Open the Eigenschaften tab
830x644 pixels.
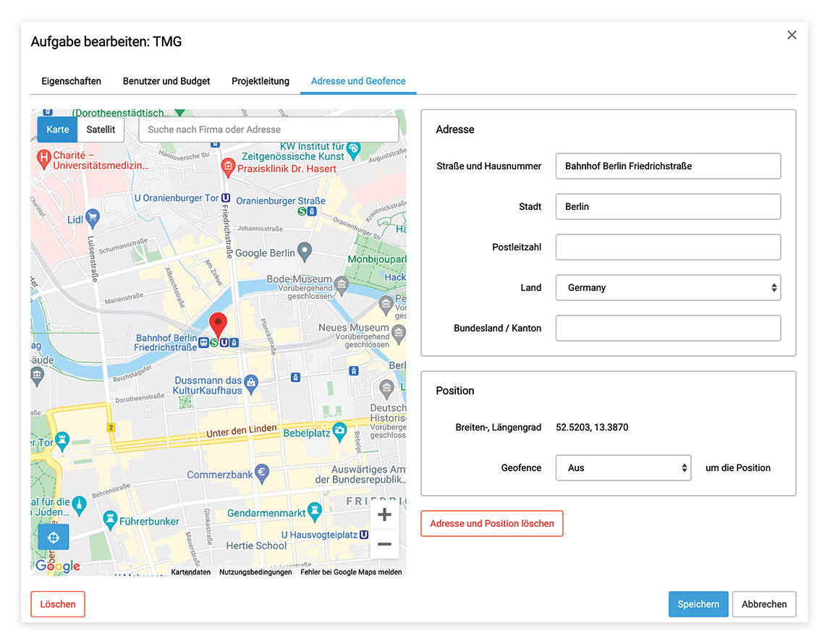point(72,81)
